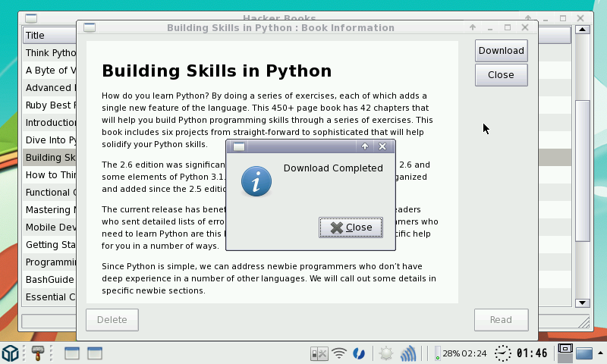Open the window menu icon of Hacker Books window
Viewport: 607px width, 364px height.
(x=31, y=17)
